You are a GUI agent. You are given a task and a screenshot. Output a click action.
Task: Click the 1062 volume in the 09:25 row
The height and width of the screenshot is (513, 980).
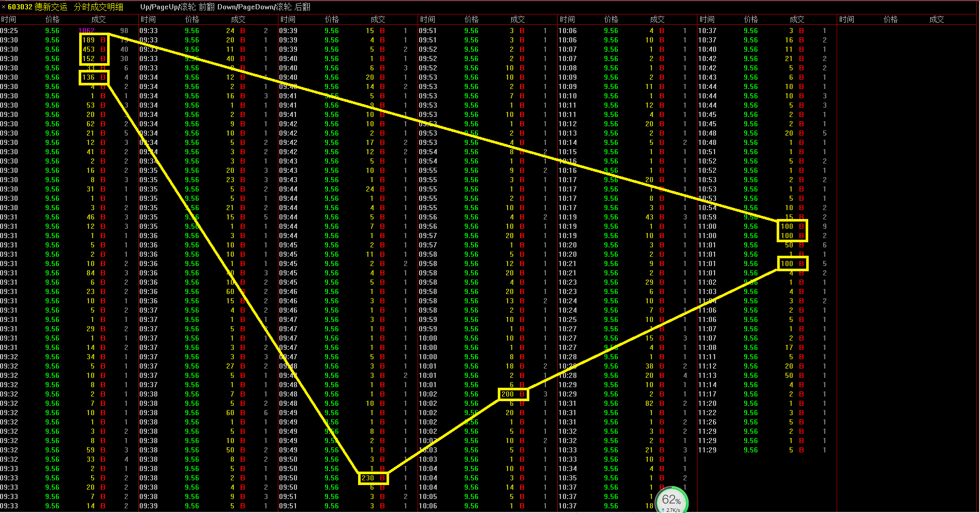pyautogui.click(x=86, y=31)
